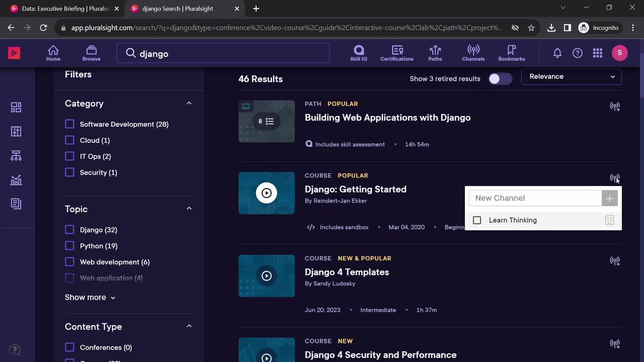Click the New Channel input field
The image size is (644, 362).
pos(536,198)
